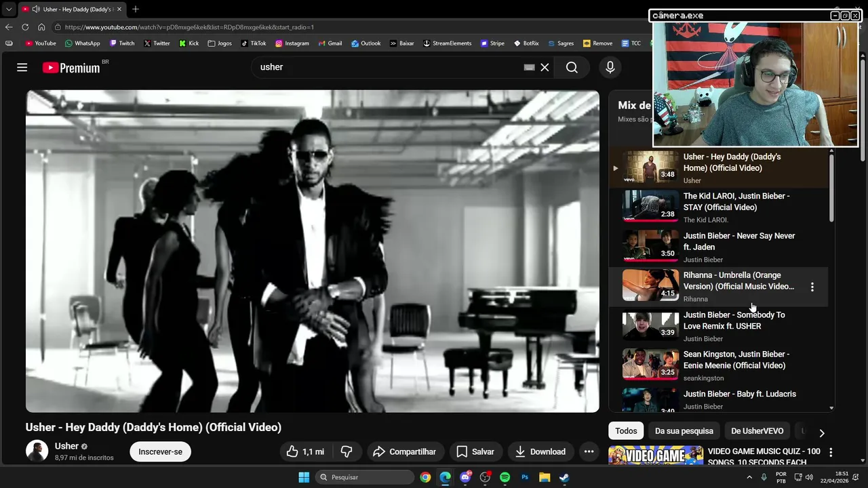868x488 pixels.
Task: Dislike the video with thumbs-down button
Action: pyautogui.click(x=347, y=451)
